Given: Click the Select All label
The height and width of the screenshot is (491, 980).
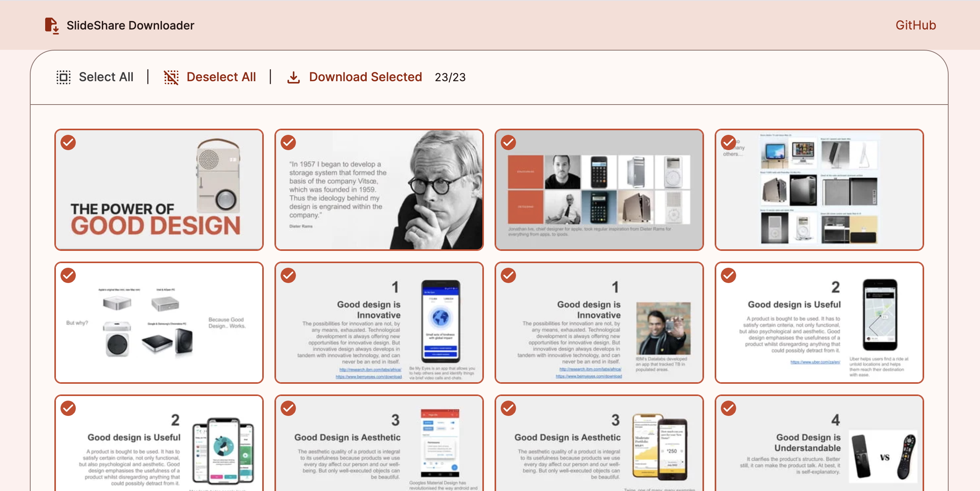Looking at the screenshot, I should [106, 77].
